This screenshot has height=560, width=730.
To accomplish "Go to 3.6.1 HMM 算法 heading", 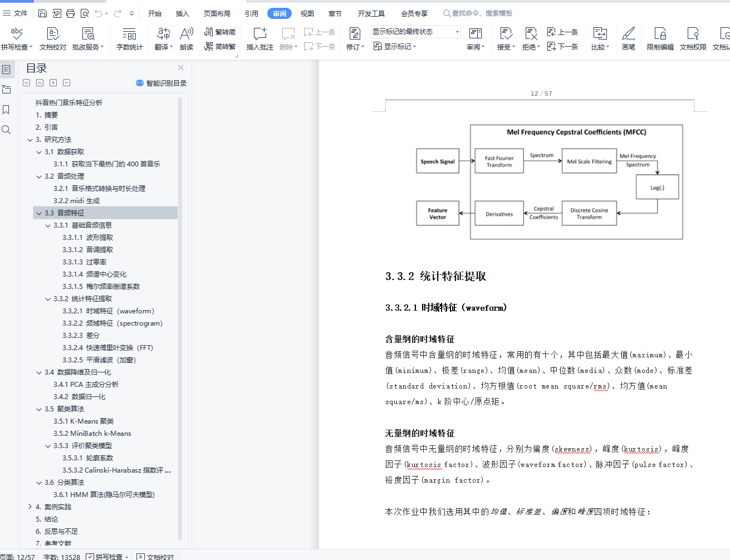I will click(x=104, y=495).
